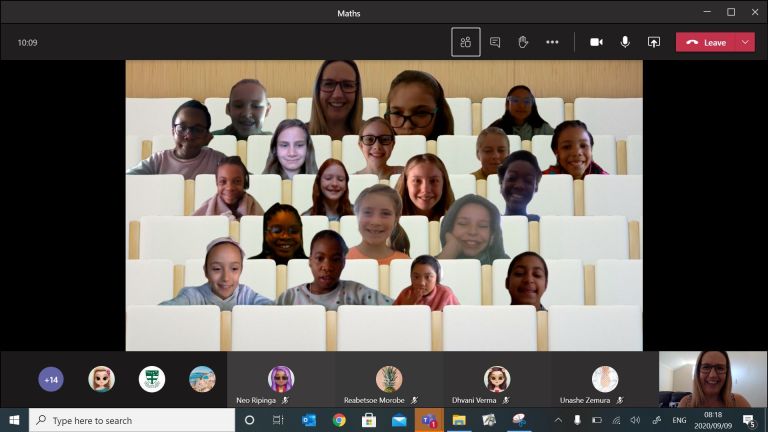Toggle the camera on or off
768x432 pixels.
point(596,42)
